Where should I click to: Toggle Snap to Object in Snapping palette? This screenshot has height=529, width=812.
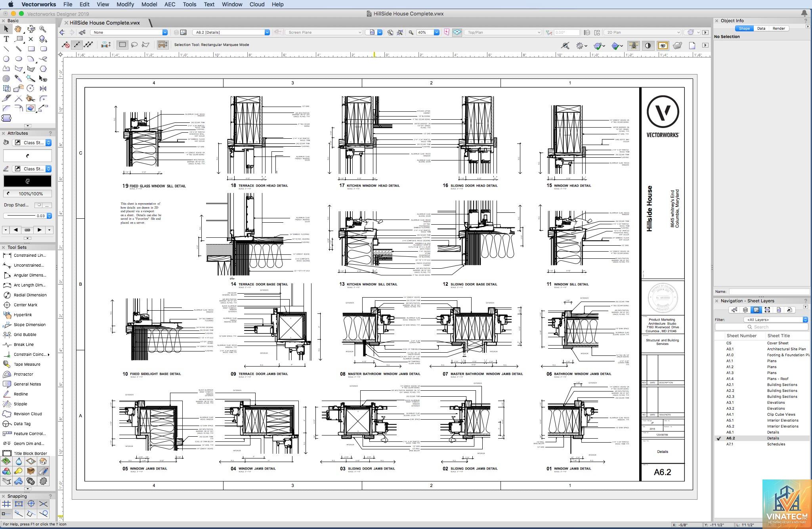coord(19,504)
